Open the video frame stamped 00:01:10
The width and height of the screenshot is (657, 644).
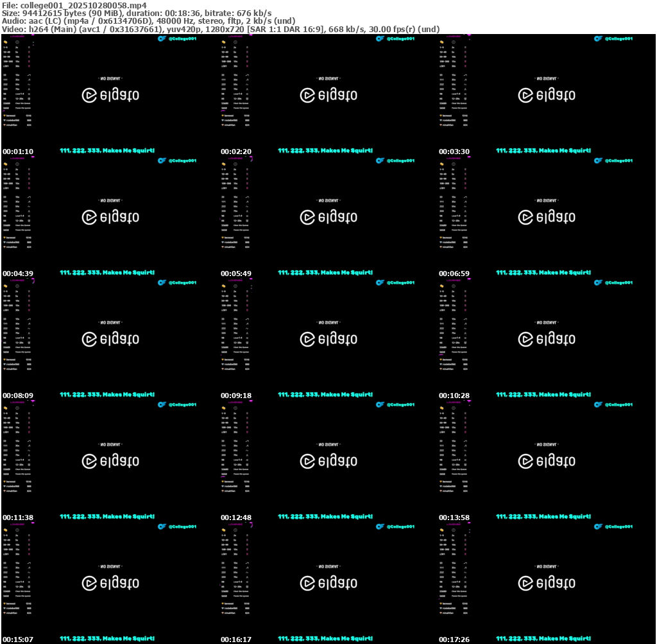[110, 95]
